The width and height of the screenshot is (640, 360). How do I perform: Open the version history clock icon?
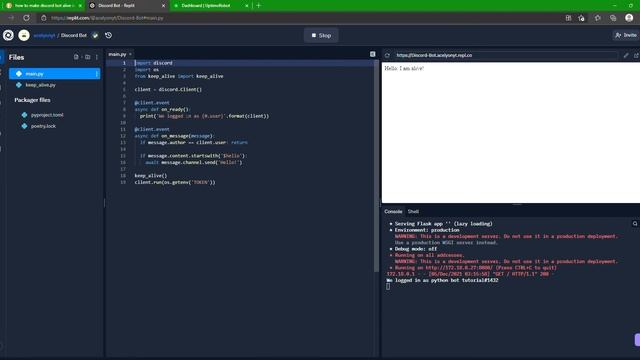[109, 36]
